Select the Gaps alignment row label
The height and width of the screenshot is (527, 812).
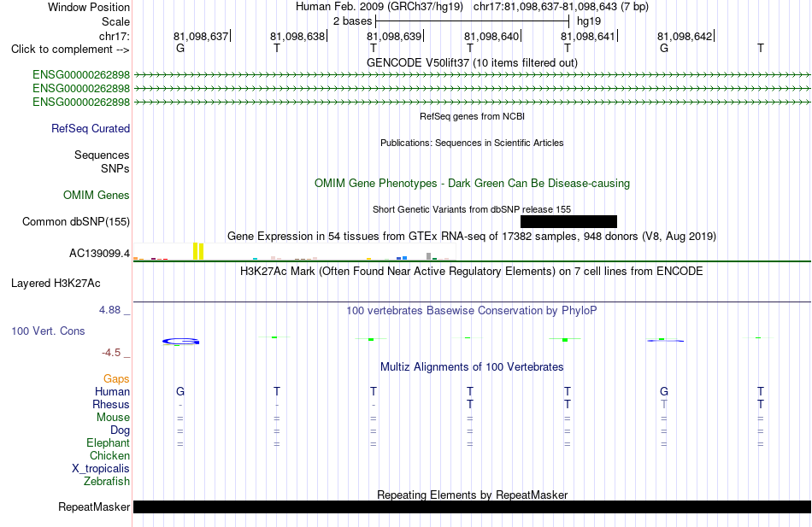(x=116, y=379)
